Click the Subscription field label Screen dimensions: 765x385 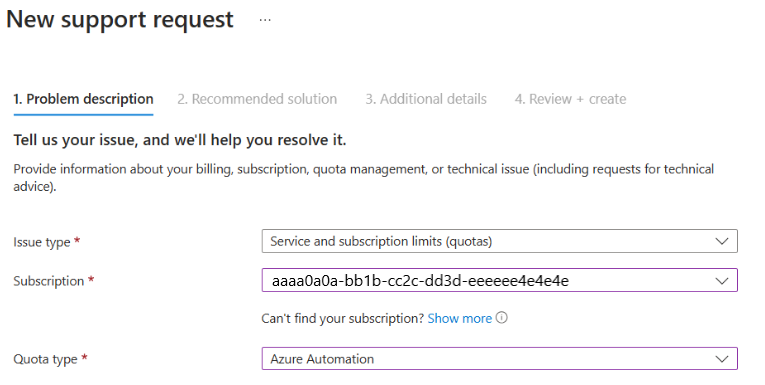tap(53, 281)
